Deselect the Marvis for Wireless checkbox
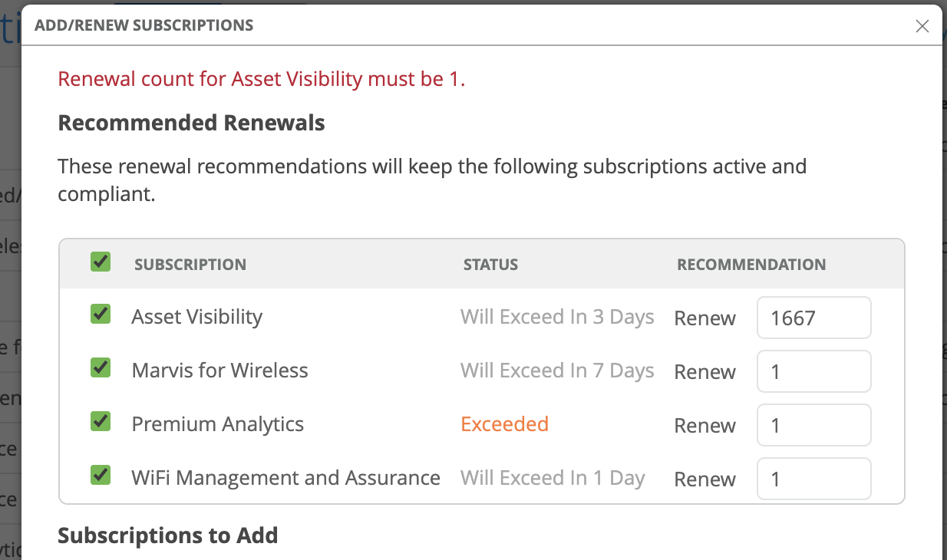The width and height of the screenshot is (947, 560). [x=101, y=367]
